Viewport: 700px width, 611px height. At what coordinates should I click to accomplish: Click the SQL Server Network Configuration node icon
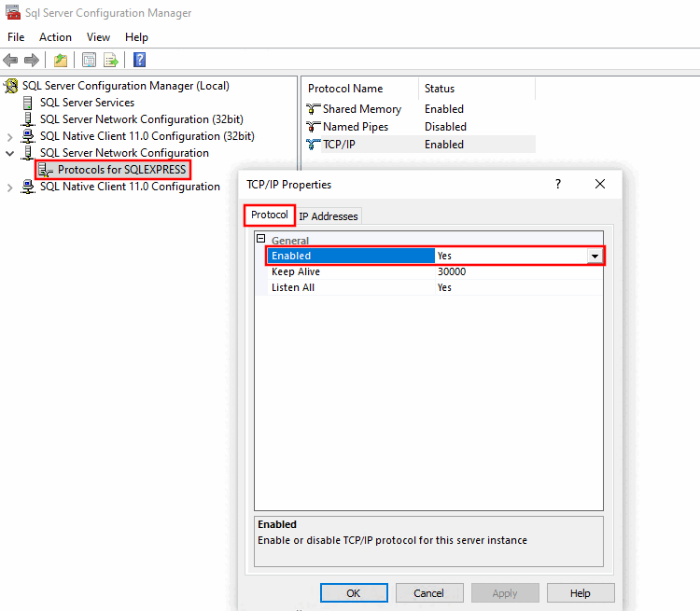click(x=28, y=153)
